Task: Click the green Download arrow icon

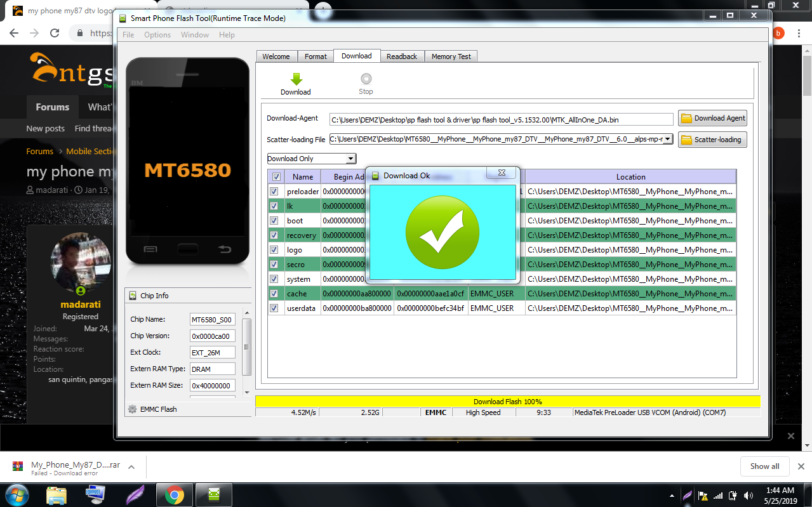Action: click(296, 79)
